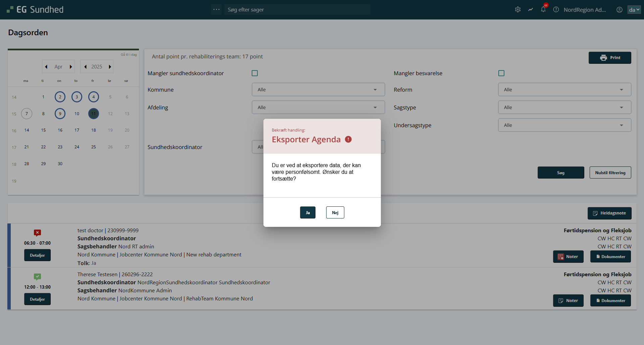Viewport: 644px width, 345px height.
Task: Select April 9 in the calendar
Action: 60,114
